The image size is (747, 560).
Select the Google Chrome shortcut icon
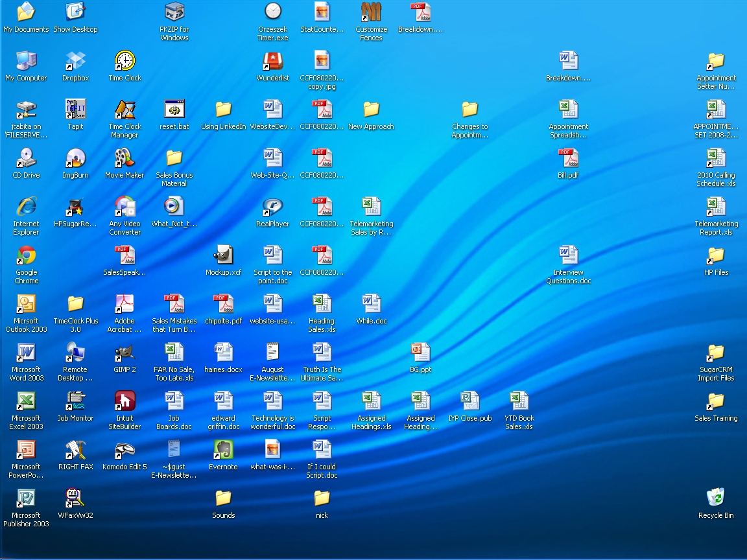[x=27, y=256]
